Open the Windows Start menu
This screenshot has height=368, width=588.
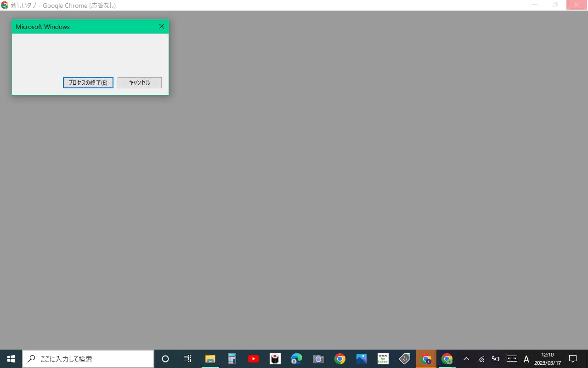tap(11, 359)
